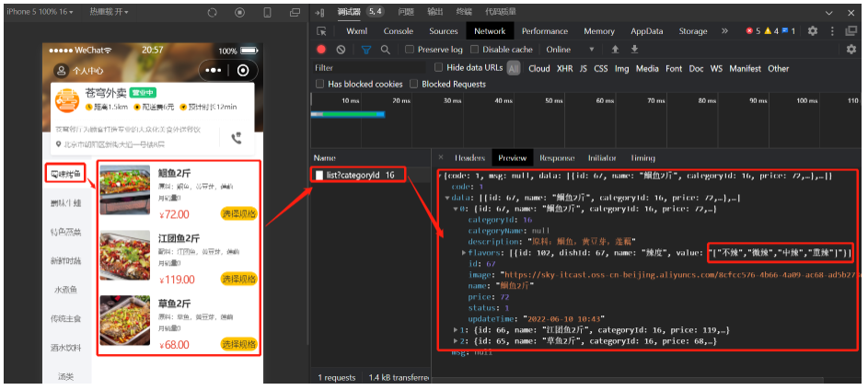Clear the network log
Screen dimensions: 868x390
pos(341,50)
